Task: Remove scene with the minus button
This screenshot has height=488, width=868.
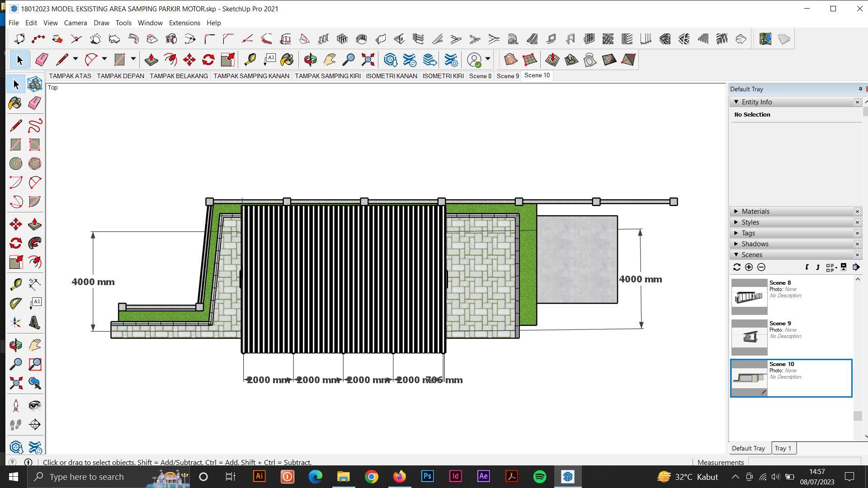Action: (x=761, y=267)
